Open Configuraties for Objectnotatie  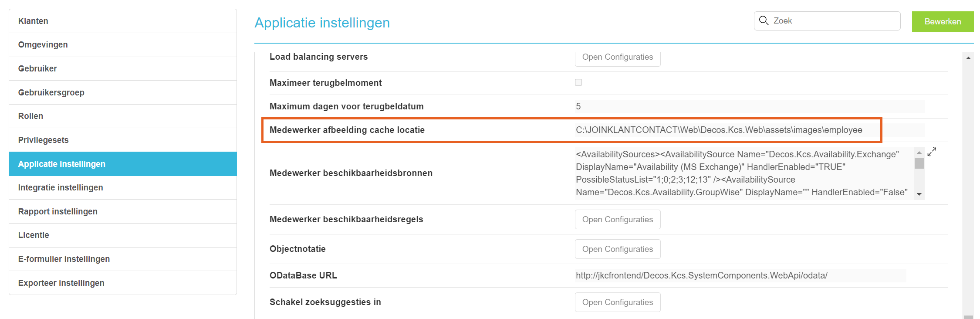[x=618, y=249]
